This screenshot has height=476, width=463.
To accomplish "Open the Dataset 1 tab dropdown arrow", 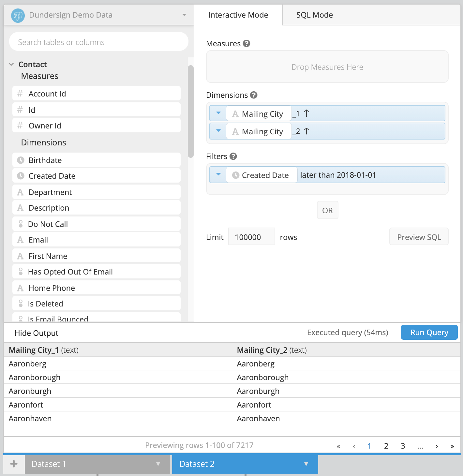I will [158, 464].
